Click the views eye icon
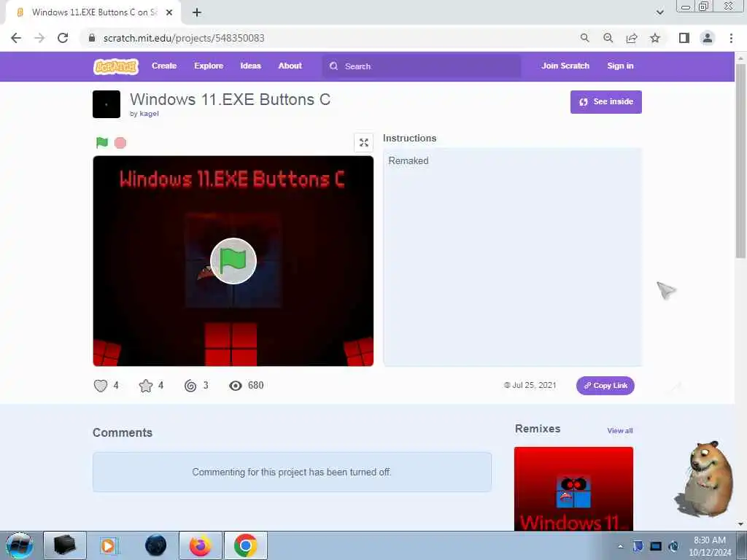Screen dimensions: 747x560 point(236,386)
